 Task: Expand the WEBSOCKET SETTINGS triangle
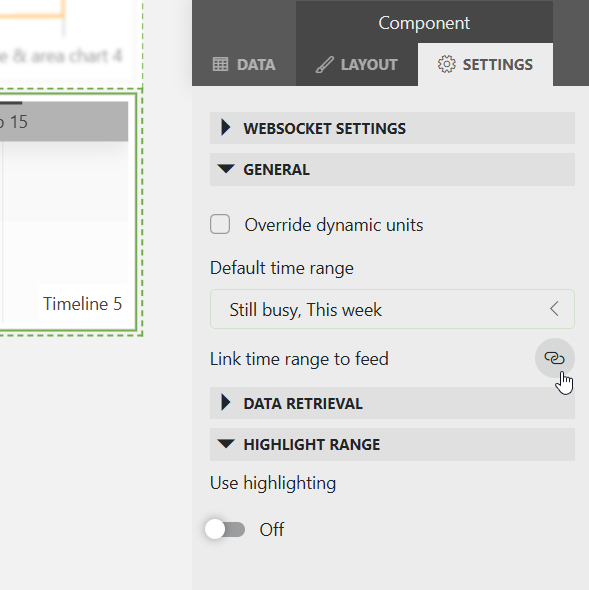pyautogui.click(x=225, y=128)
